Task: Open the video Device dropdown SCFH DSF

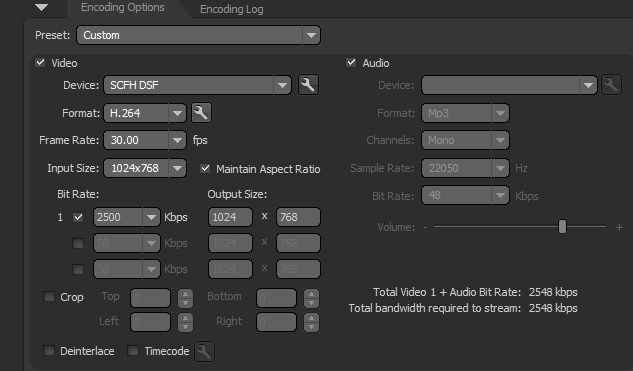Action: (x=197, y=85)
